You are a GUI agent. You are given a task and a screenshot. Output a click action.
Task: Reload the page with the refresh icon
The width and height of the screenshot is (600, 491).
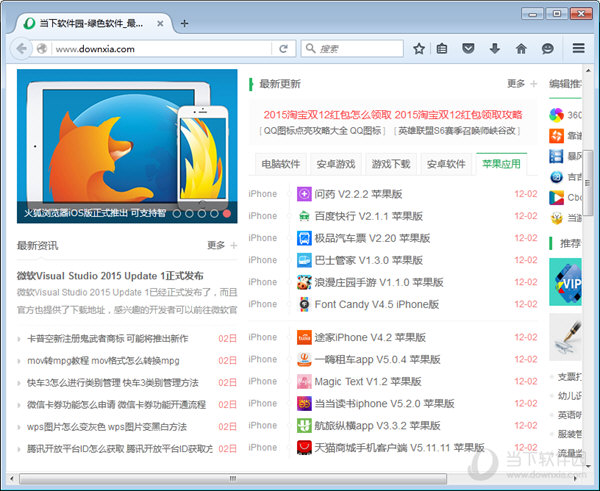click(284, 48)
